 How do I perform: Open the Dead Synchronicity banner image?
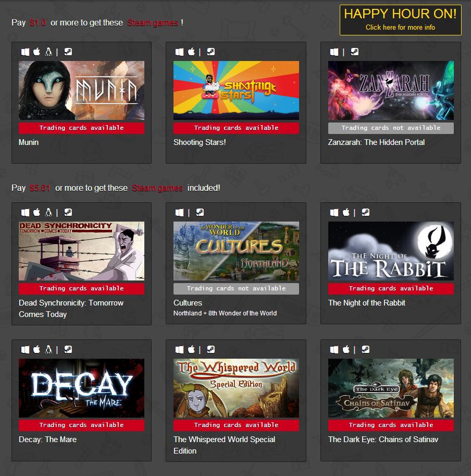(82, 251)
